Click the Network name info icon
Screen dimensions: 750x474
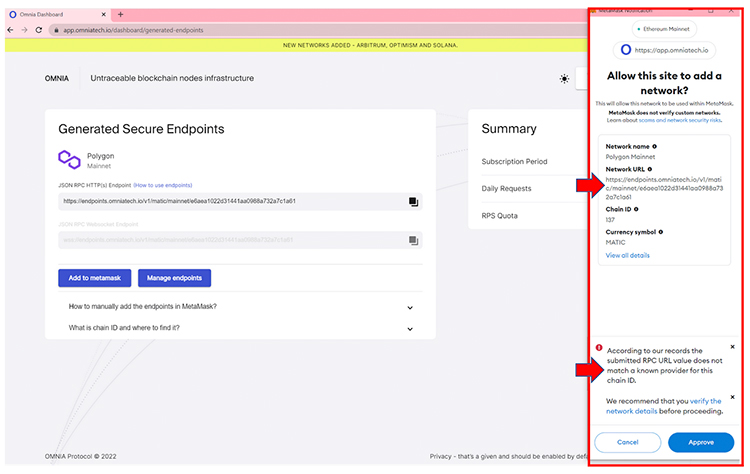pyautogui.click(x=654, y=146)
